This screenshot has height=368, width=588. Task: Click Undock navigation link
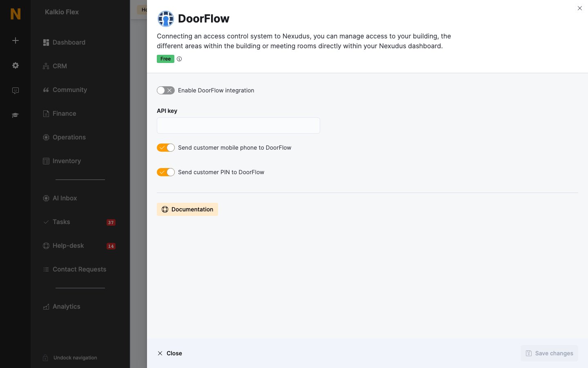(75, 358)
